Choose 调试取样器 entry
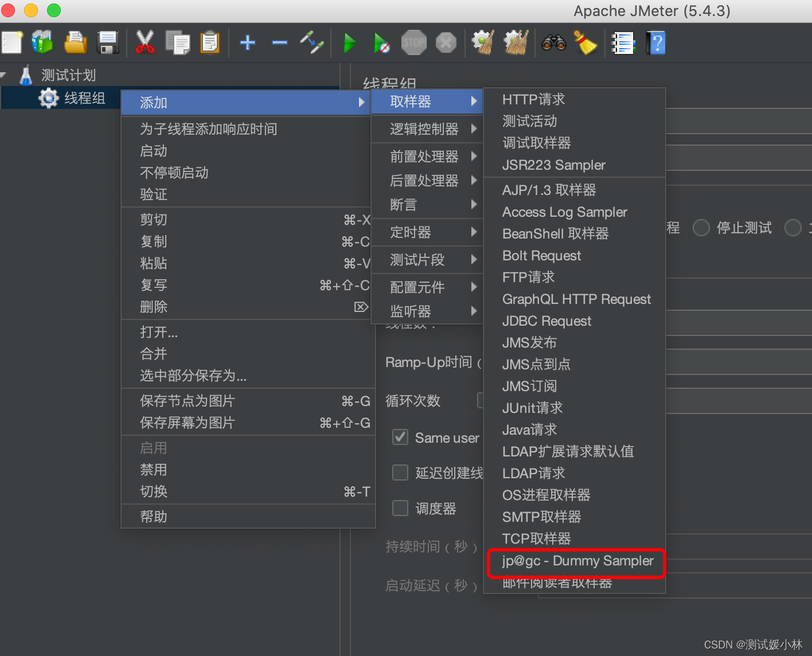Screen dimensions: 812x656 click(x=575, y=143)
